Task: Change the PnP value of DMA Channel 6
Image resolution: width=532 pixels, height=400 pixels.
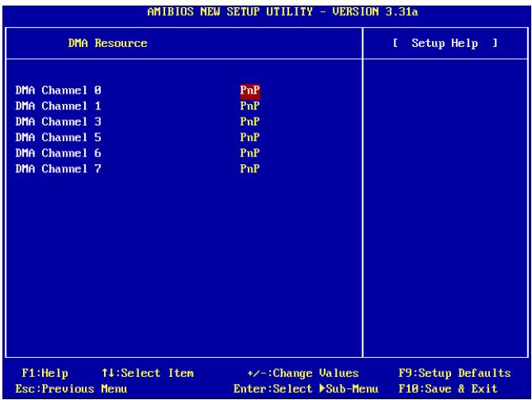Action: [250, 153]
